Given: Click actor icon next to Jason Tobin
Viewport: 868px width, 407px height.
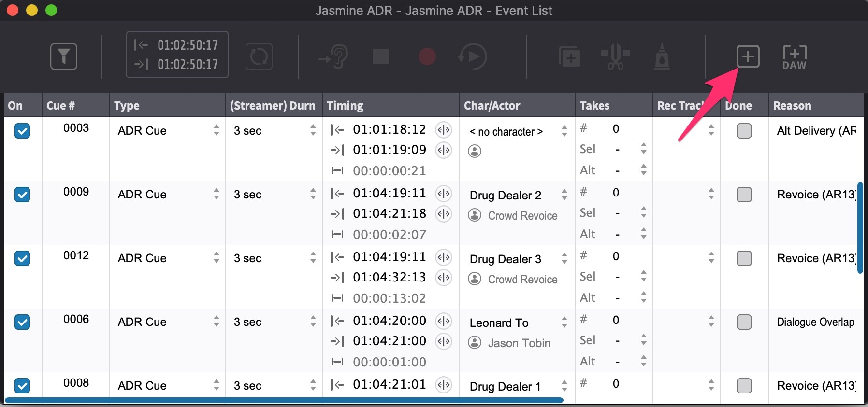Looking at the screenshot, I should [475, 343].
